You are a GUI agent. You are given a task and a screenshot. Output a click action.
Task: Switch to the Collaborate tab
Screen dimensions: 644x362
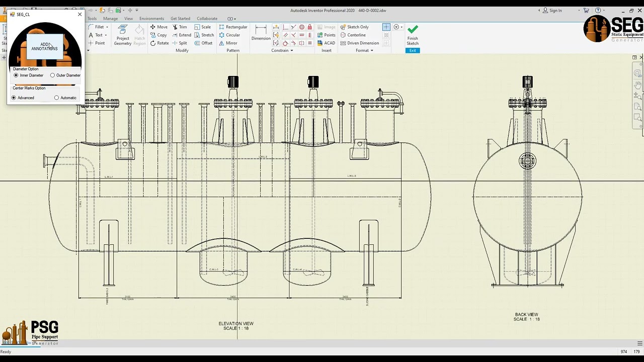tap(207, 19)
